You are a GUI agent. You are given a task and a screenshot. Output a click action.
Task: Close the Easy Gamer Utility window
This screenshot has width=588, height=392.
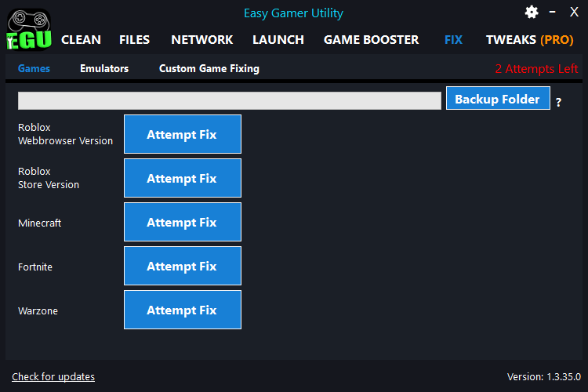(x=574, y=12)
